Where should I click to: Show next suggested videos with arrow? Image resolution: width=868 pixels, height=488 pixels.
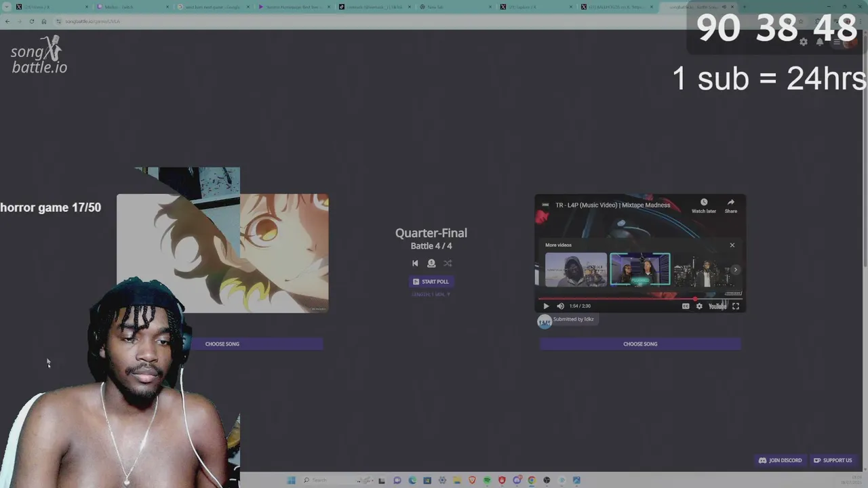(735, 270)
